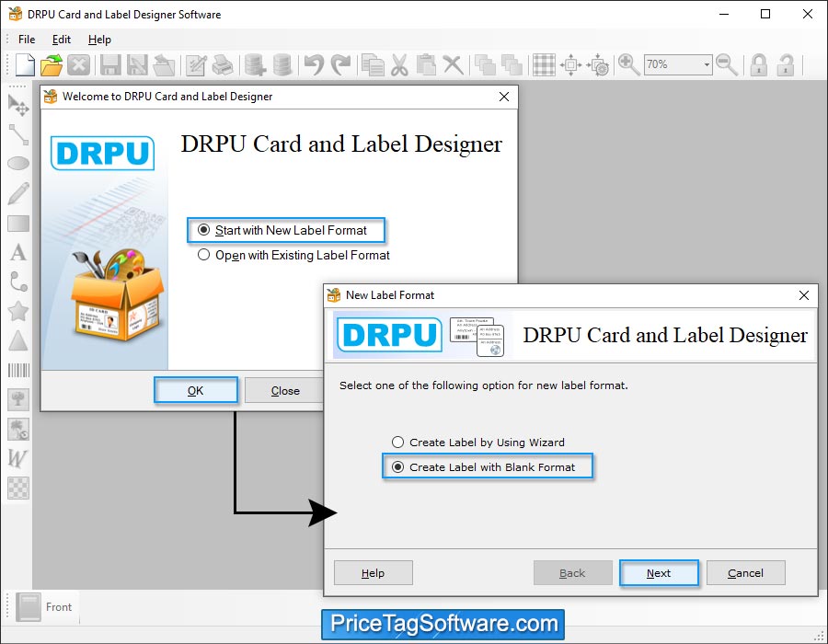This screenshot has width=828, height=644.
Task: Open the 70% zoom level dropdown
Action: 707,65
